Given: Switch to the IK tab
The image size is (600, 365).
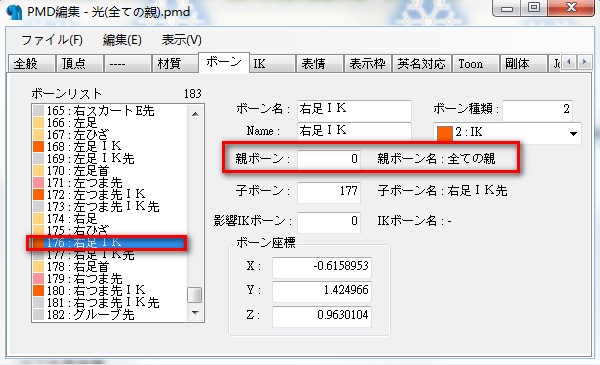Looking at the screenshot, I should [272, 63].
